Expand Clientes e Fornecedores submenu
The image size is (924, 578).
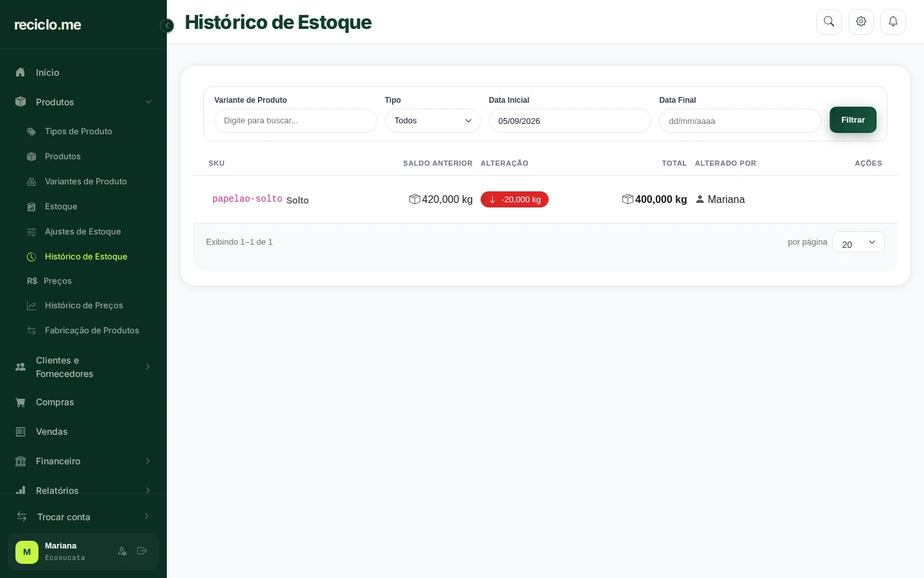[148, 367]
